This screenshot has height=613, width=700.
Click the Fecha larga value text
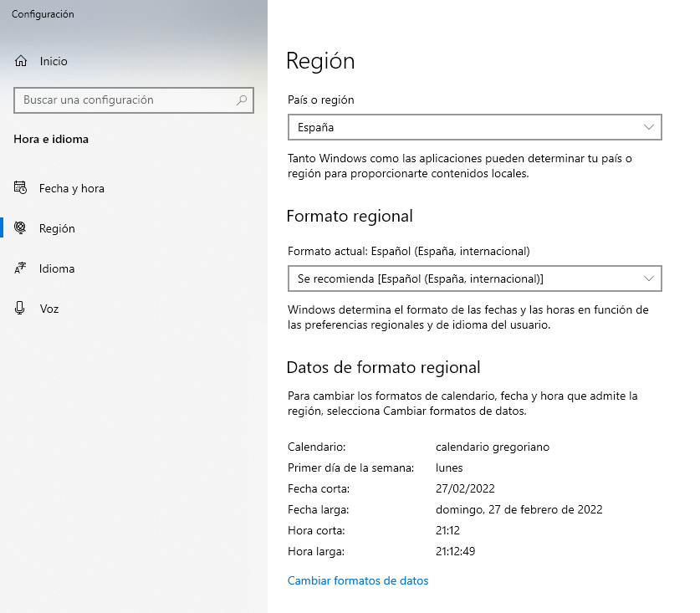[x=519, y=509]
